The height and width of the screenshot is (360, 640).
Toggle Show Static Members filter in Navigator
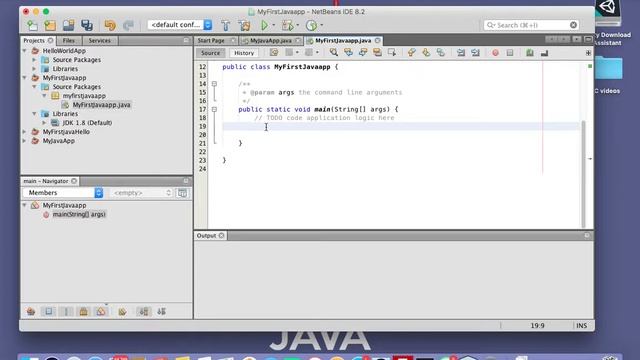(x=66, y=311)
